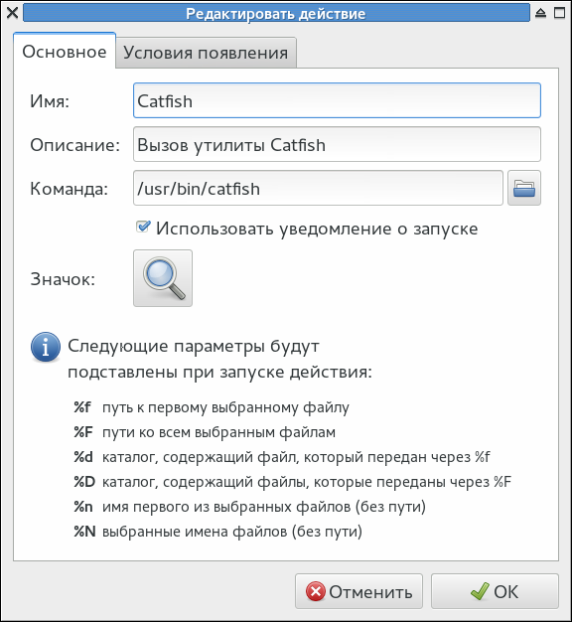Click the Отменить button

click(x=359, y=591)
